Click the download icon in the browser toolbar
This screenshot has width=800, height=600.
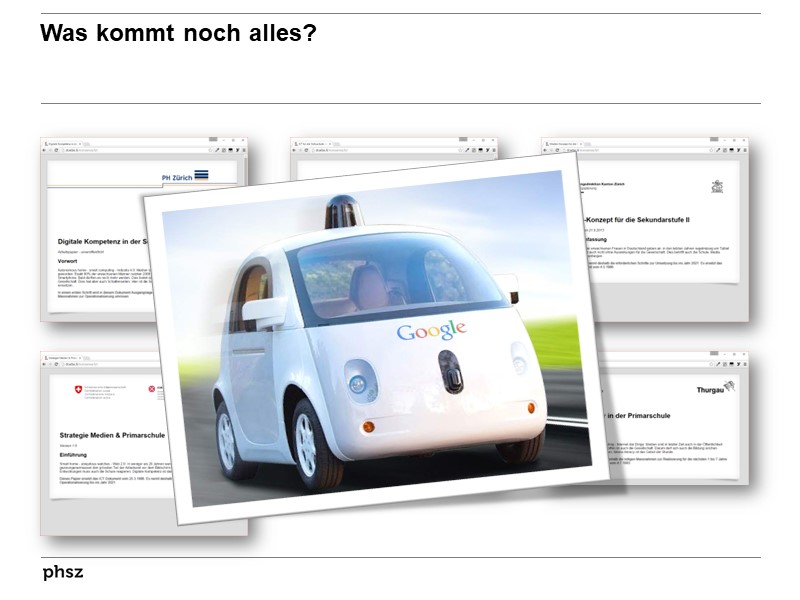click(x=228, y=149)
